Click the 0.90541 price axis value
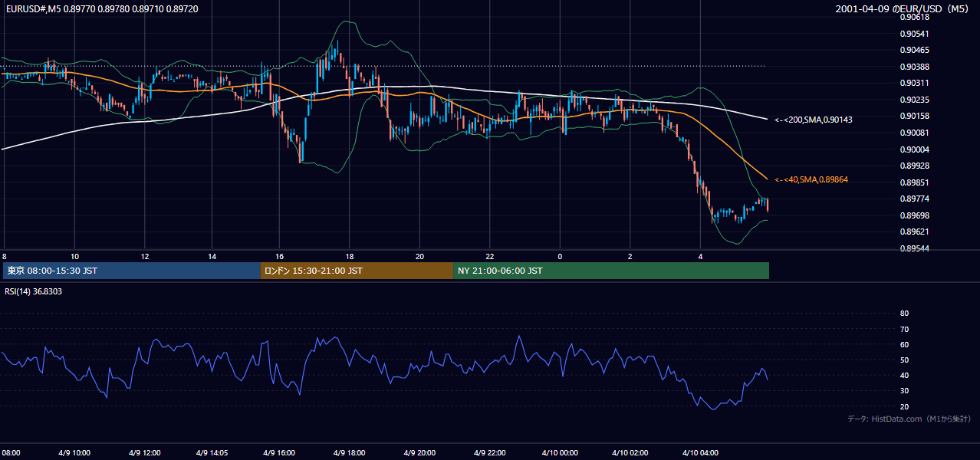980x460 pixels. [914, 34]
